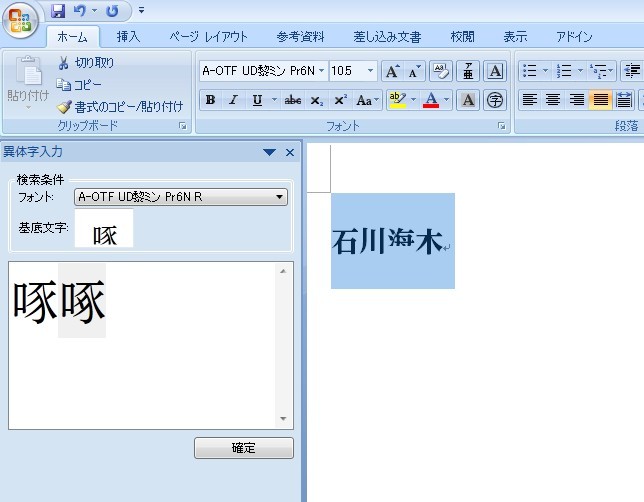Viewport: 644px width, 502px height.
Task: Align text left
Action: (x=529, y=100)
